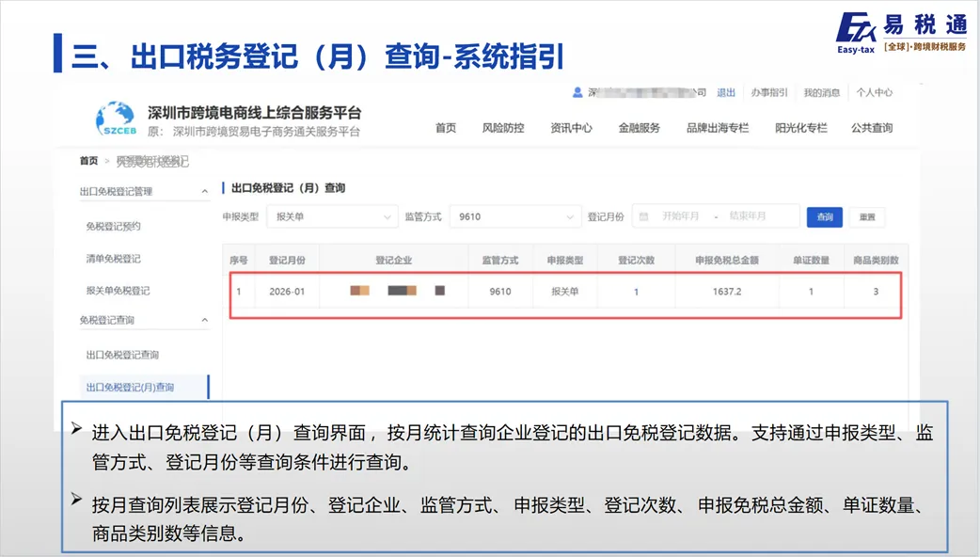Open the 申报类型 dropdown showing 报关单

333,215
